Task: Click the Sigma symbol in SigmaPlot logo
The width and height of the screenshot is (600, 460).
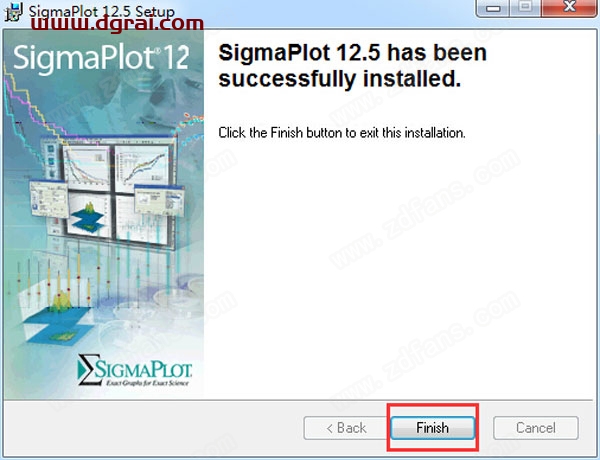Action: (x=86, y=369)
